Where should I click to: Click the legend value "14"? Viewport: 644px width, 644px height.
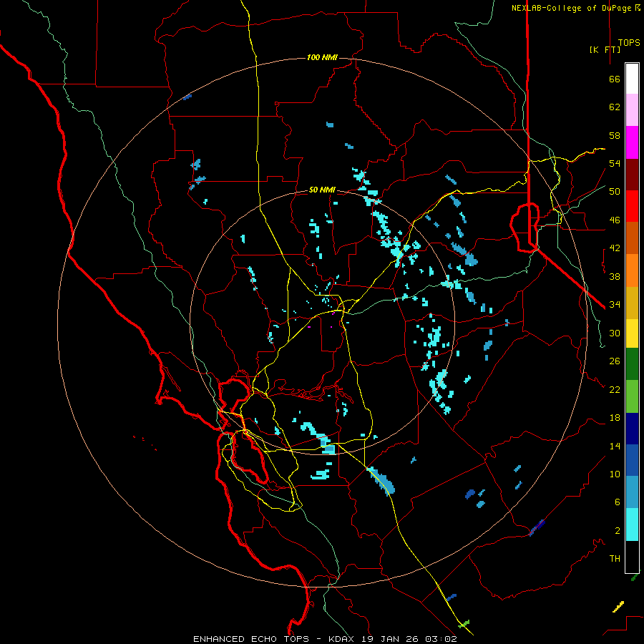[x=615, y=446]
